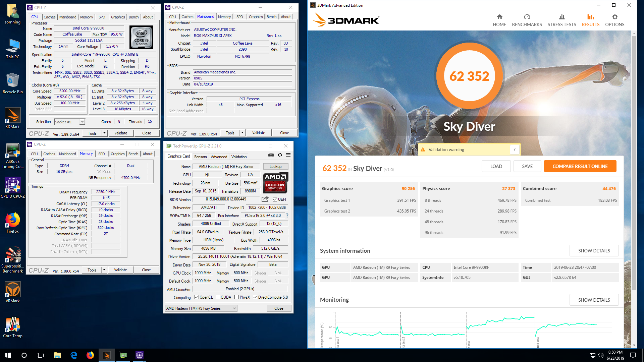Click Close button in GPU-Z

pos(279,308)
